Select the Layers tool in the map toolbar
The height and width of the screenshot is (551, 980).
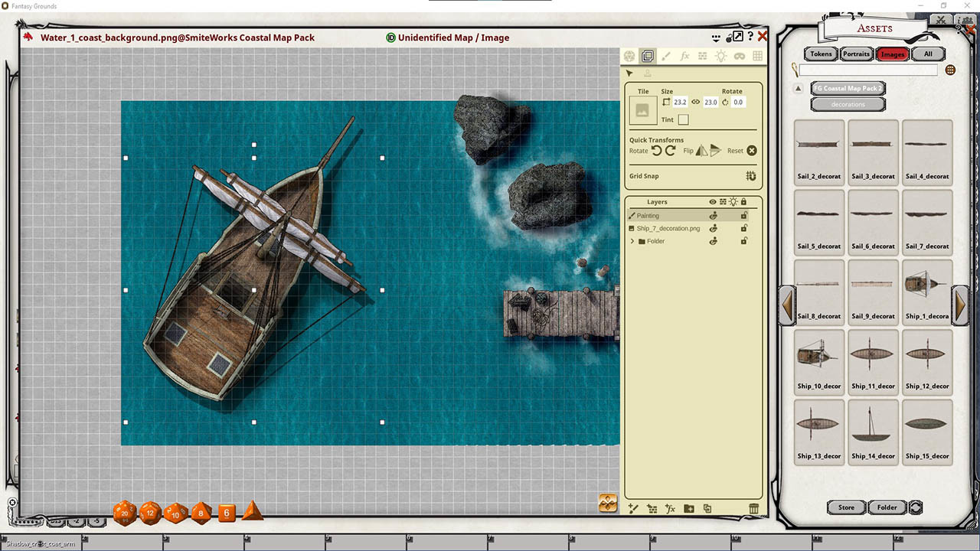(x=647, y=55)
